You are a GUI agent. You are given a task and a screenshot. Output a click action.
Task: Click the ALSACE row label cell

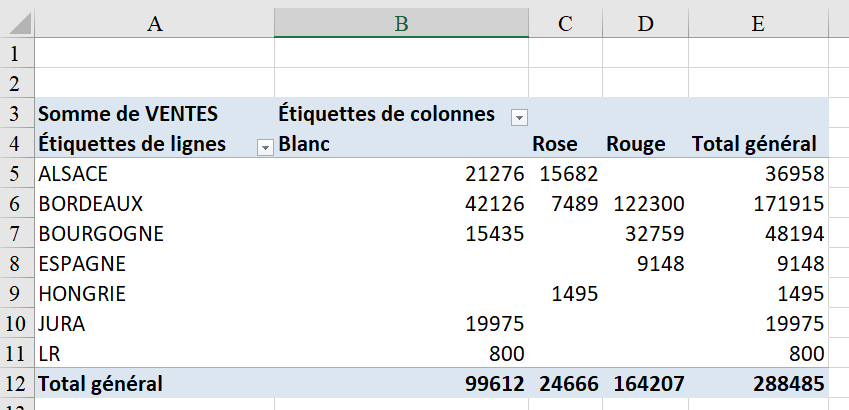pos(73,174)
